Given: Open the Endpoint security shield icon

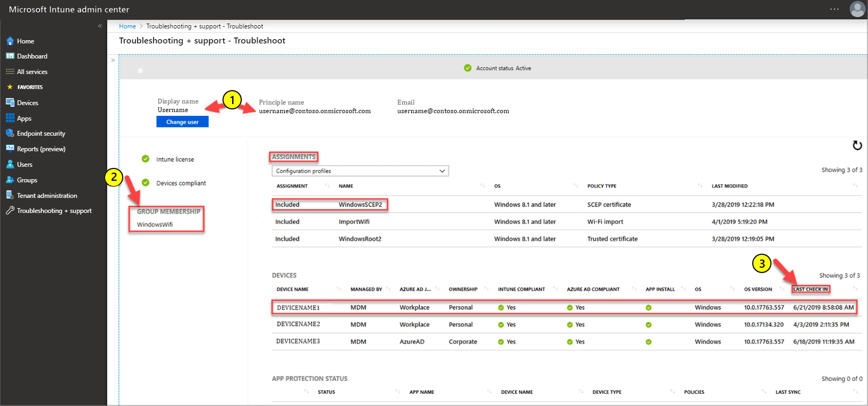Looking at the screenshot, I should pyautogui.click(x=10, y=133).
